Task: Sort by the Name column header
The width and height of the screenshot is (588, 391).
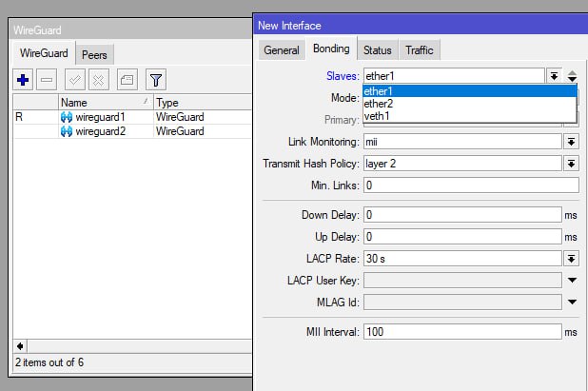Action: point(106,103)
